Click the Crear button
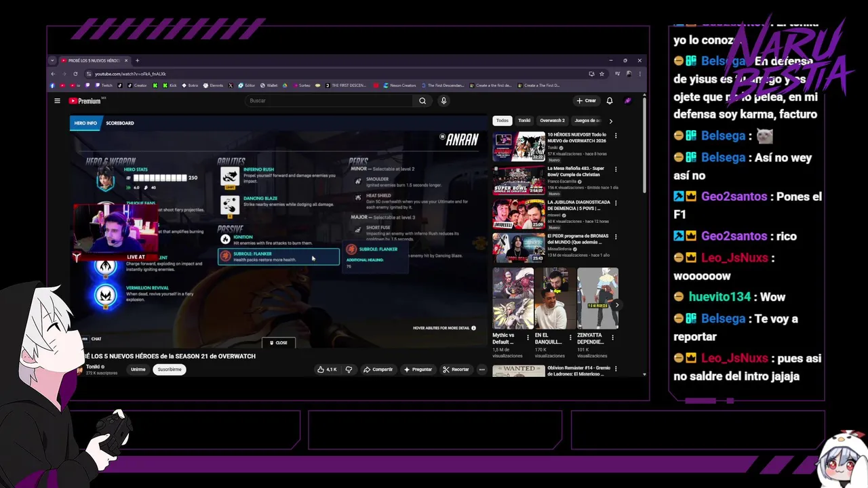The image size is (868, 488). tap(586, 101)
